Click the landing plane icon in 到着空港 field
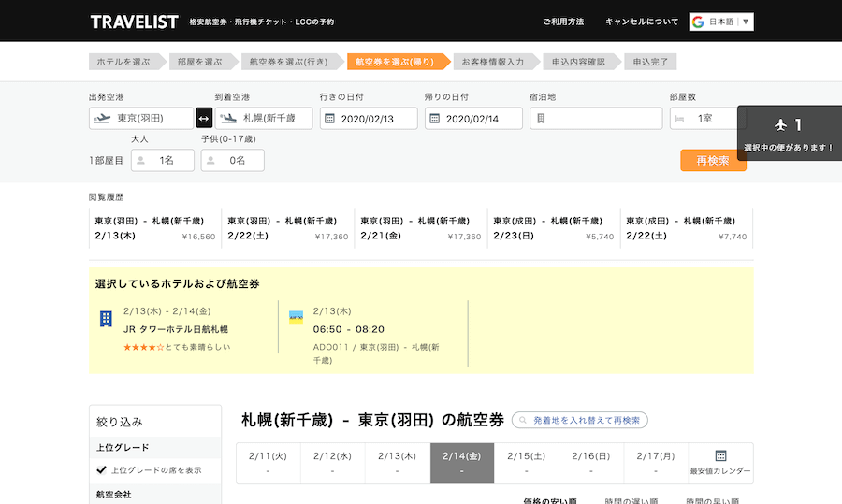842x504 pixels. click(228, 118)
